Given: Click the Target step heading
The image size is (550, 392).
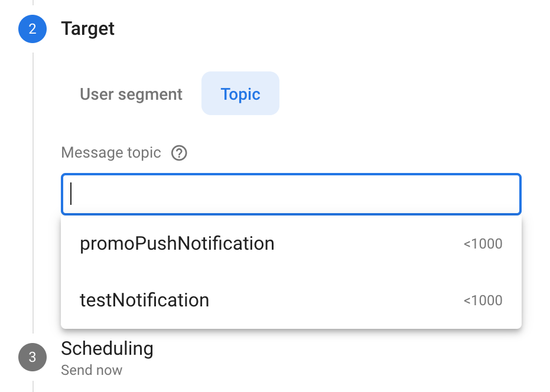Looking at the screenshot, I should coord(87,29).
